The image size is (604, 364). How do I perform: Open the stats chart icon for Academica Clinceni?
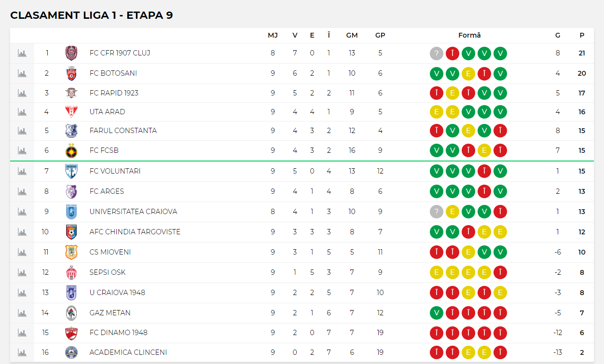[x=22, y=352]
